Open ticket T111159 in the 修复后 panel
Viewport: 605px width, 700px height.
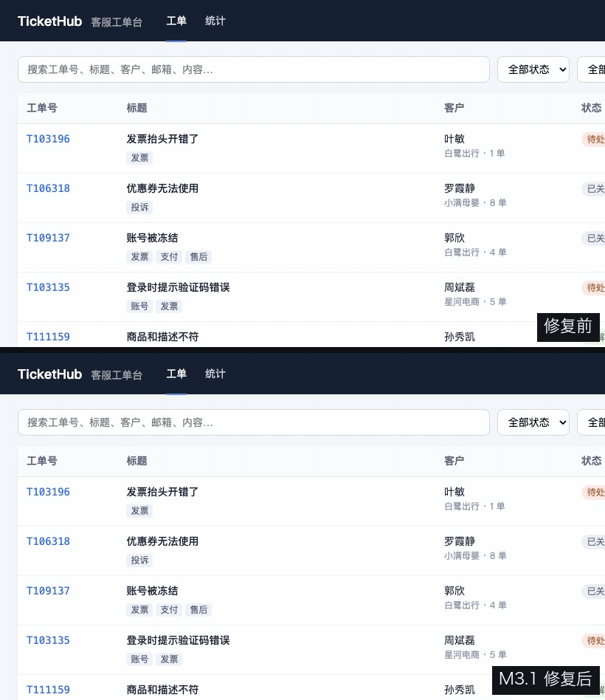click(48, 690)
